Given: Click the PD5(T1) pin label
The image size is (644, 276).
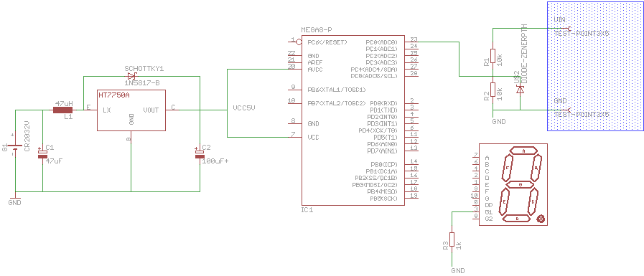Looking at the screenshot, I should pyautogui.click(x=386, y=138).
